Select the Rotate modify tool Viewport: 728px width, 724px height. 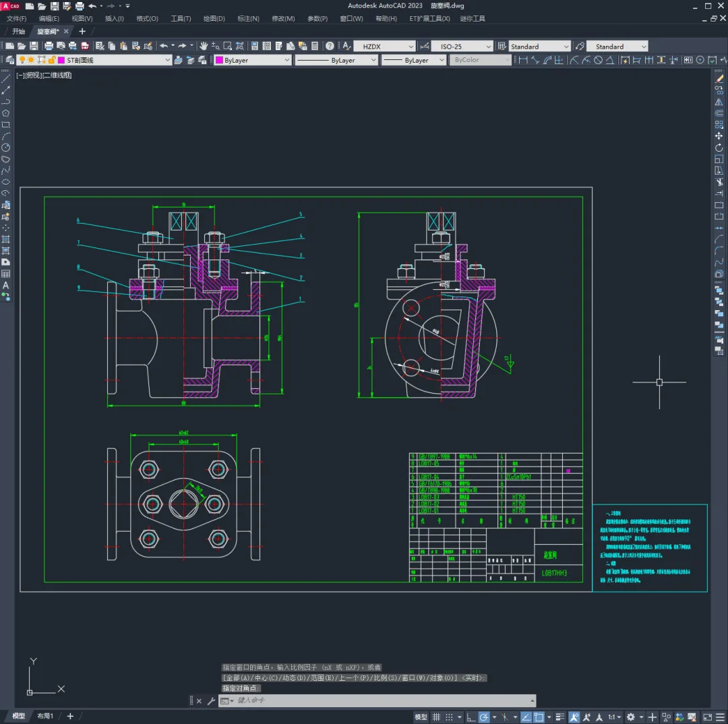tap(719, 148)
